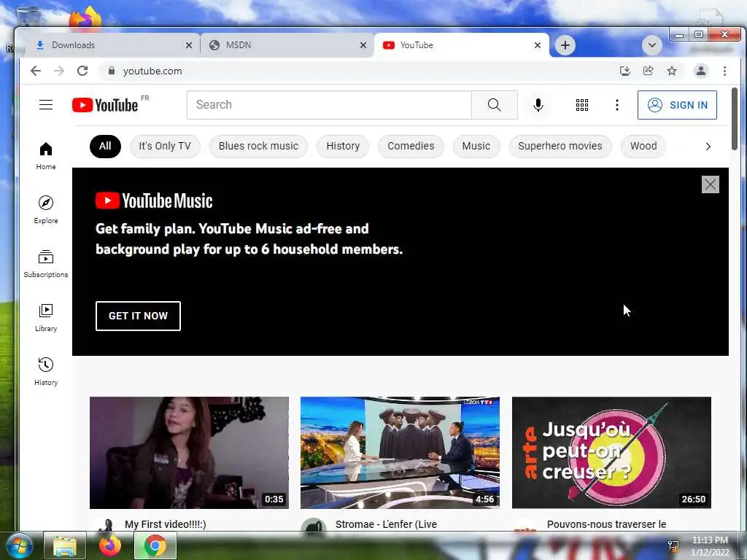Open Chrome tab search dropdown

pyautogui.click(x=651, y=45)
